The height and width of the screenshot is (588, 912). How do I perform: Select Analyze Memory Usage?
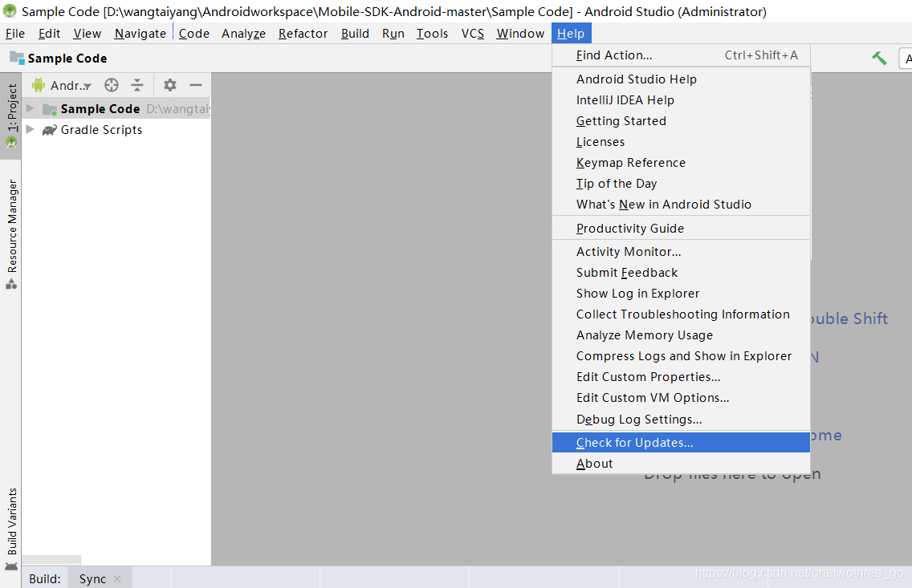coord(681,335)
